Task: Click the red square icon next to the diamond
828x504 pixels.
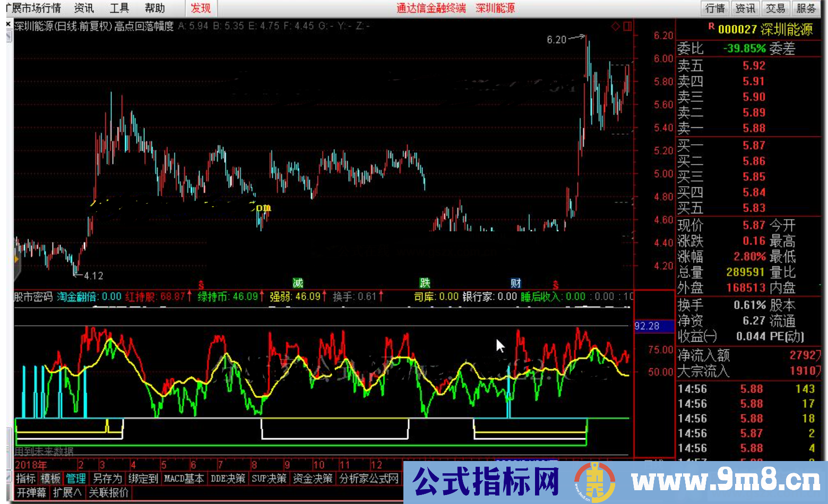Action: coord(628,25)
